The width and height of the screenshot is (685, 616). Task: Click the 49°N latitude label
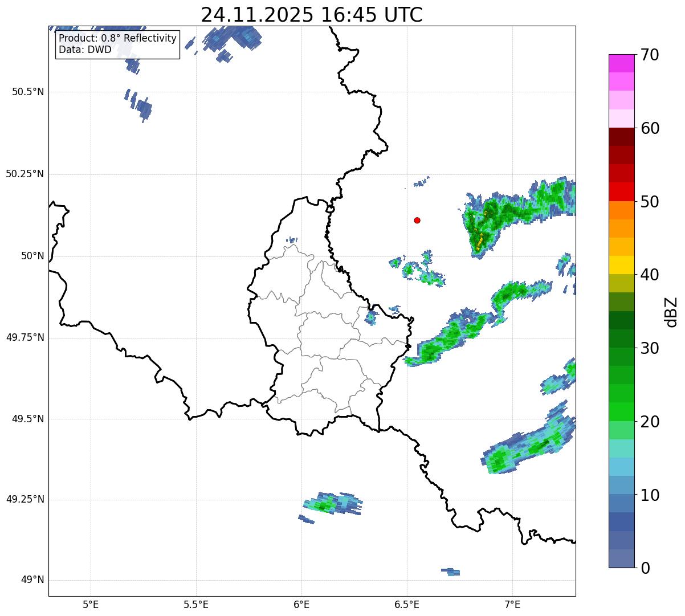(x=32, y=580)
